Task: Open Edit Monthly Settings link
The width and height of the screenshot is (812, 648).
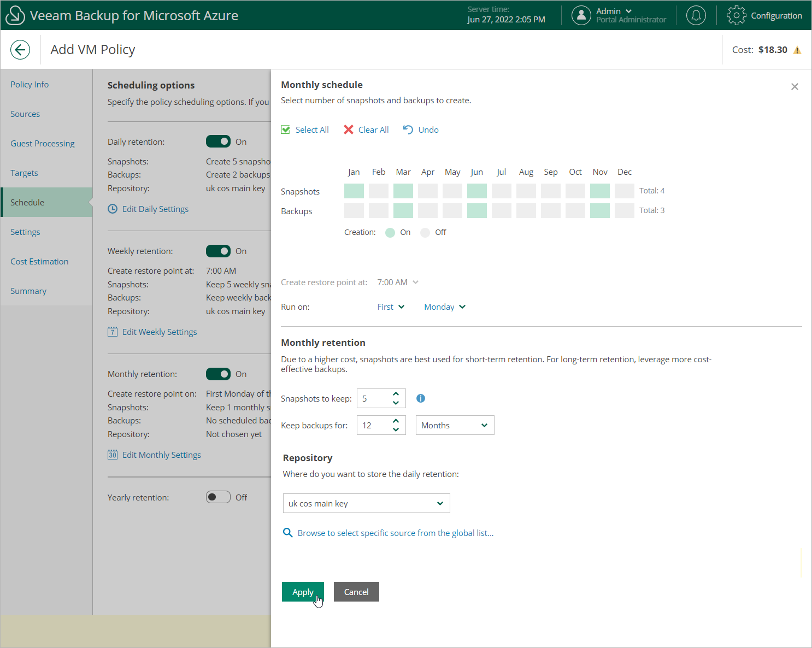Action: click(x=162, y=455)
